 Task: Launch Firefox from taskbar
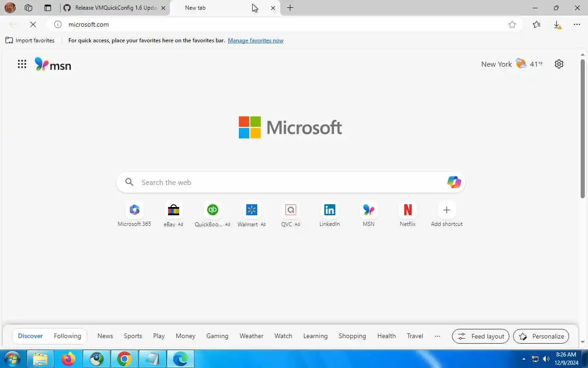[x=68, y=359]
